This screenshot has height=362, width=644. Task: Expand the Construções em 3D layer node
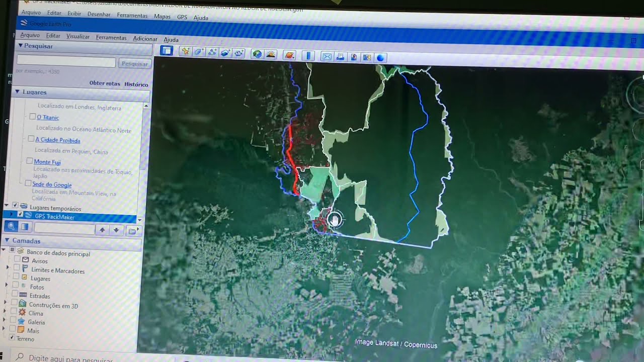(6, 303)
